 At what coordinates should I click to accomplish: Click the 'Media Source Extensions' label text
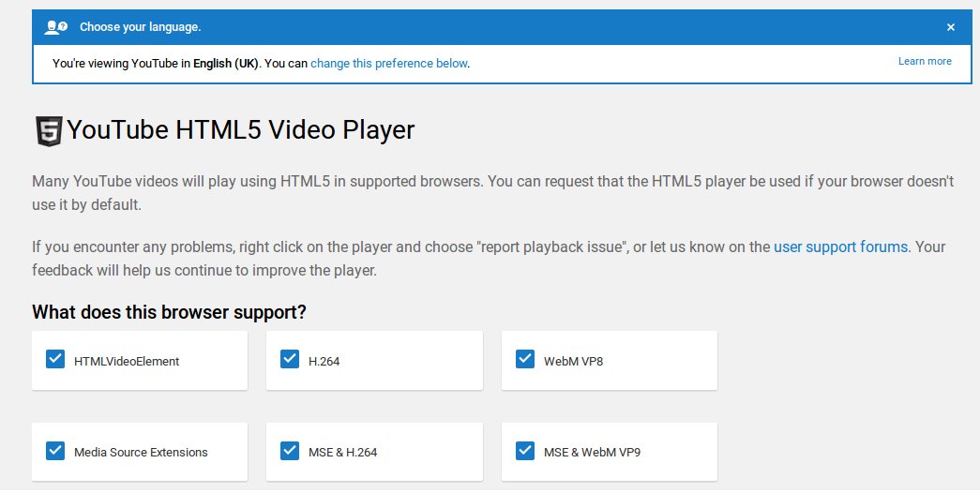click(141, 453)
